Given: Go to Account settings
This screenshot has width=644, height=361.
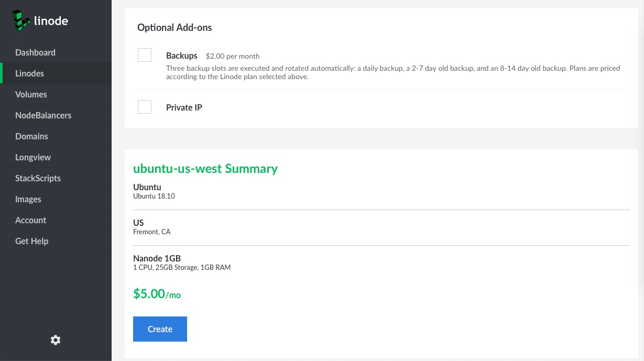Looking at the screenshot, I should [30, 220].
